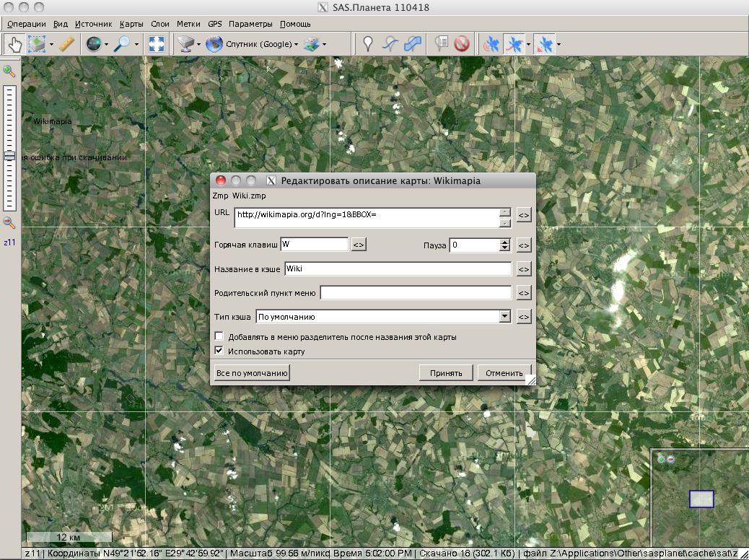Click the add placemark pin icon
The width and height of the screenshot is (749, 560).
tap(368, 44)
